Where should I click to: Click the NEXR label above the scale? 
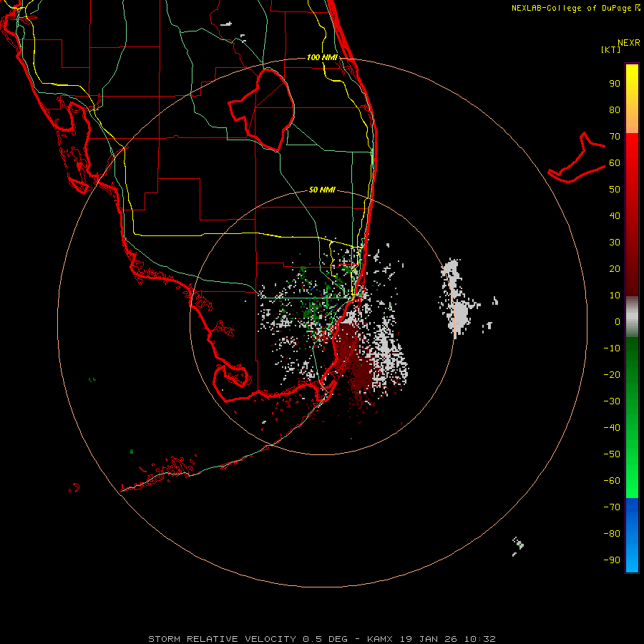[629, 43]
